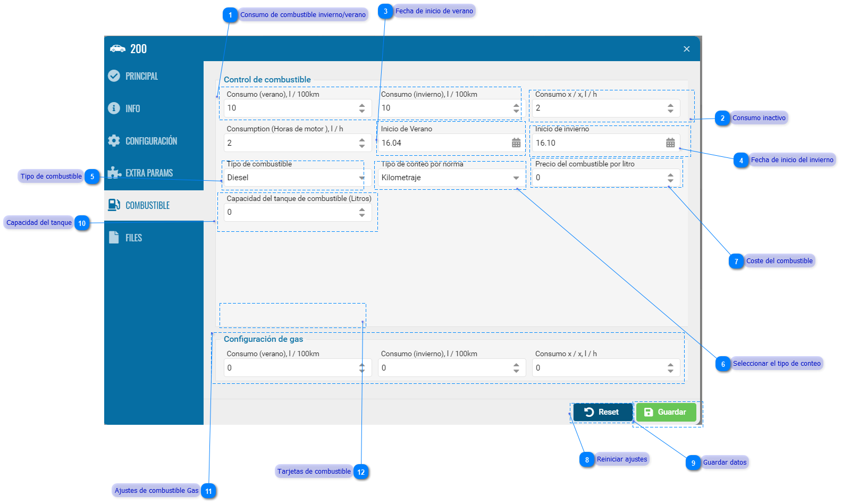This screenshot has height=504, width=842.
Task: Click the car icon next to 200
Action: 118,49
